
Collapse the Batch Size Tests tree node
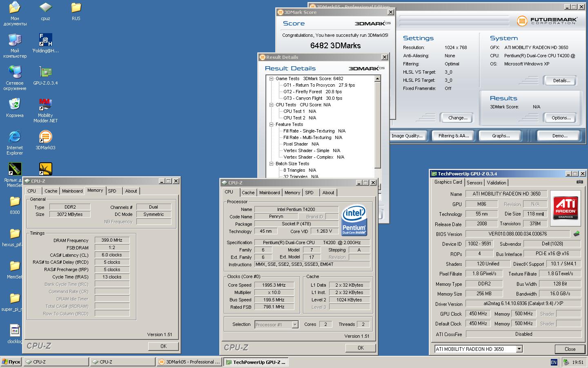[x=271, y=164]
